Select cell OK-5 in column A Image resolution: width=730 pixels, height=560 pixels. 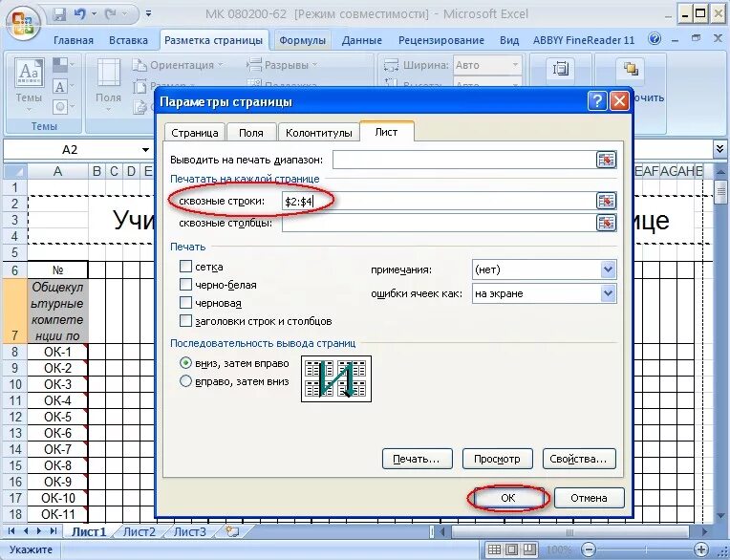(57, 417)
